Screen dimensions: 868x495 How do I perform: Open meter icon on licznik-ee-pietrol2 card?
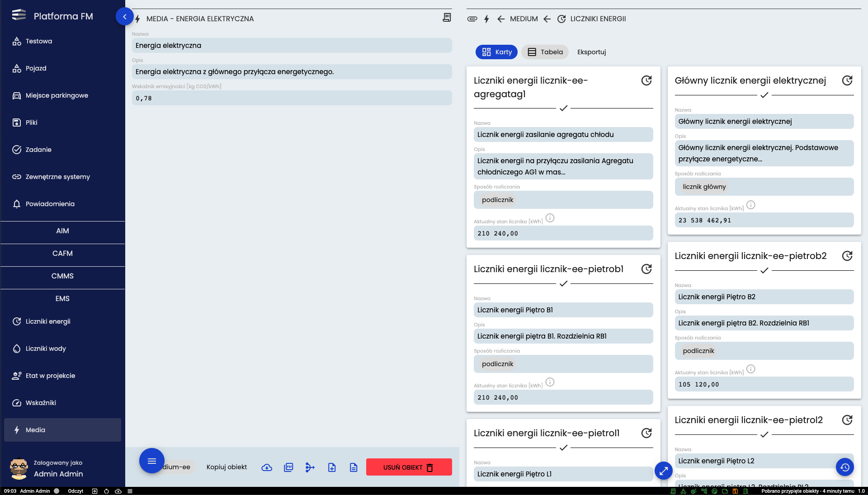pos(847,420)
